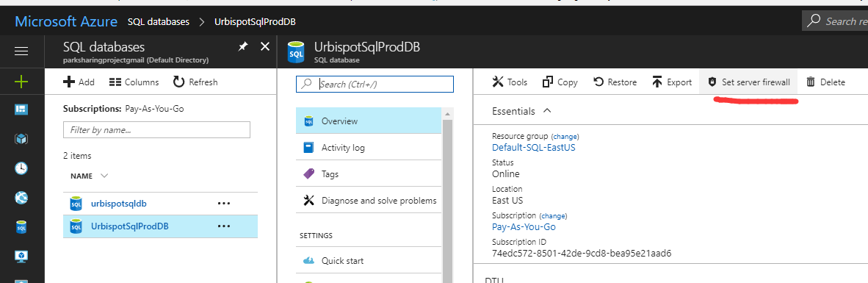The image size is (868, 283).
Task: Open ellipsis menu for urbispotsqldb
Action: point(224,204)
